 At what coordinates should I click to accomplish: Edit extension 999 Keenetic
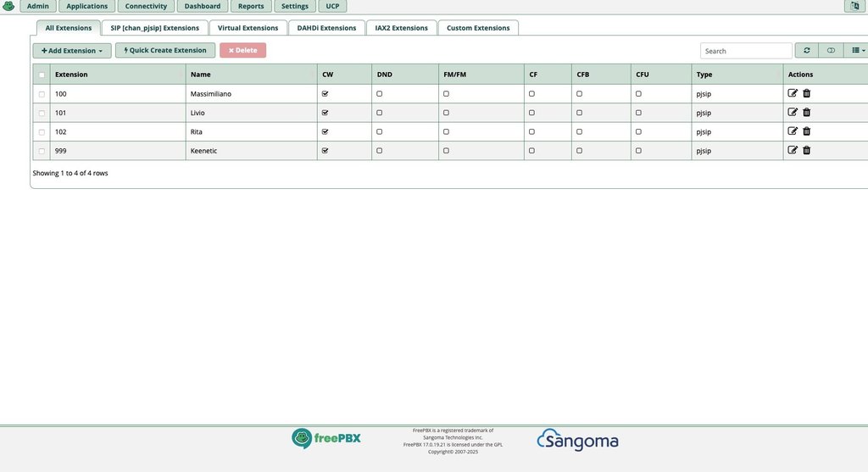(x=793, y=150)
